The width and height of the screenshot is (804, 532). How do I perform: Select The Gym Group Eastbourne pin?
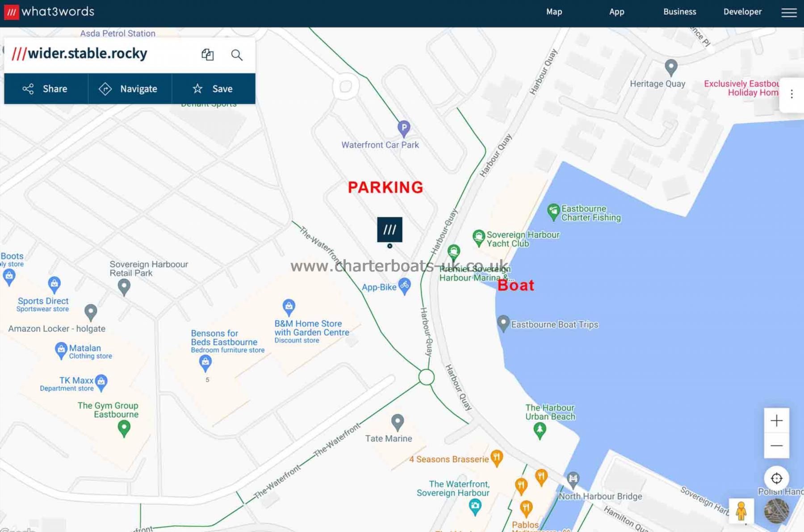pyautogui.click(x=124, y=429)
